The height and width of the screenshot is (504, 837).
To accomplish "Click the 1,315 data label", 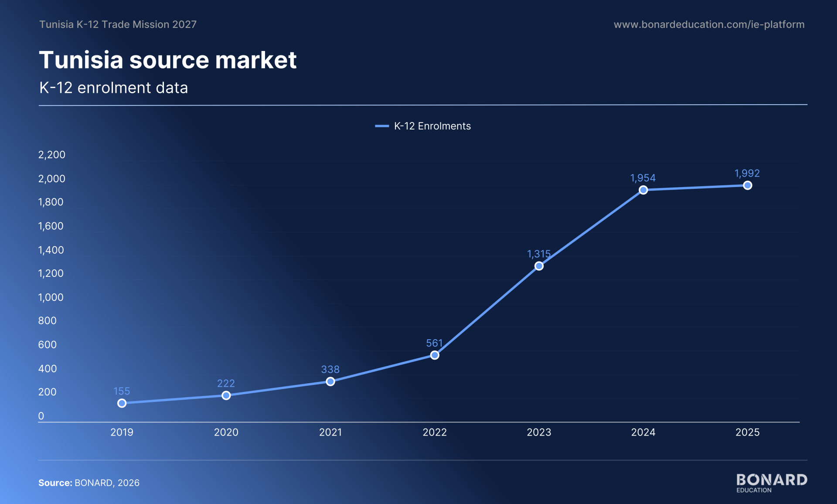I will click(539, 254).
